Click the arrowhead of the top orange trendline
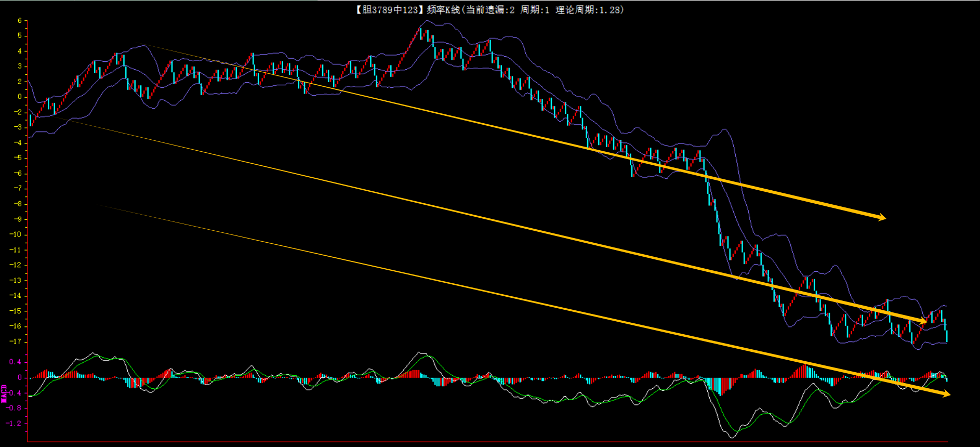Screen dimensions: 980x447 point(882,217)
